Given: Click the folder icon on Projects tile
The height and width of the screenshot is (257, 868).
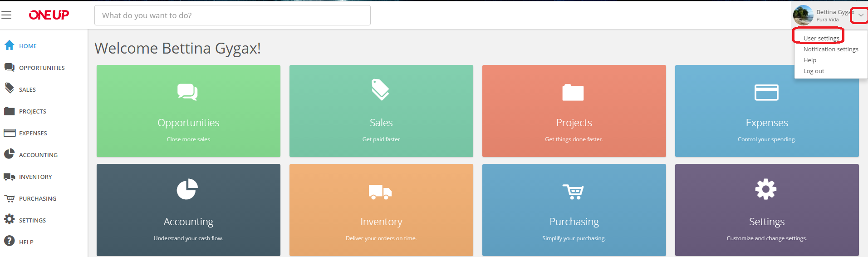Looking at the screenshot, I should [573, 93].
